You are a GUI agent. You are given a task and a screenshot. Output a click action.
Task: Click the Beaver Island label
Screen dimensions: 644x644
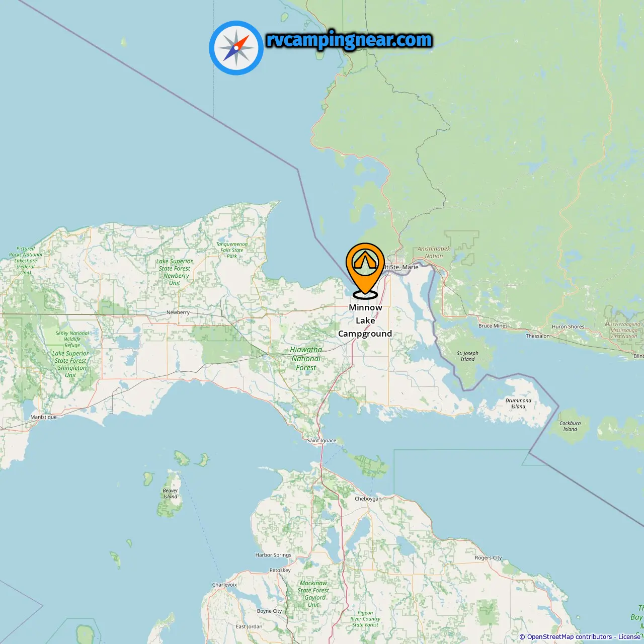pos(170,494)
